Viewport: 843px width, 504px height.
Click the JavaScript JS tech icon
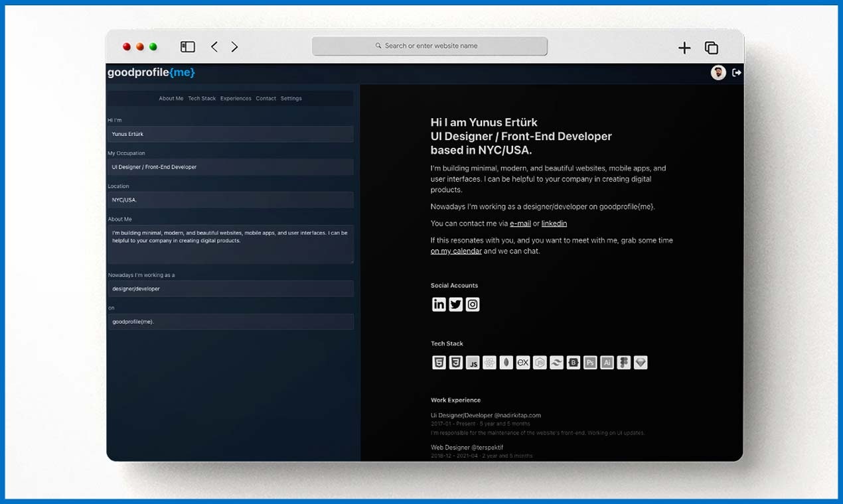tap(473, 363)
